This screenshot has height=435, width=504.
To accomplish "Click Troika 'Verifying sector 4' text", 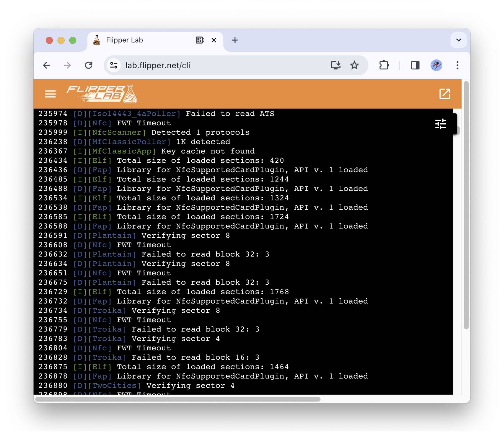I will (176, 339).
